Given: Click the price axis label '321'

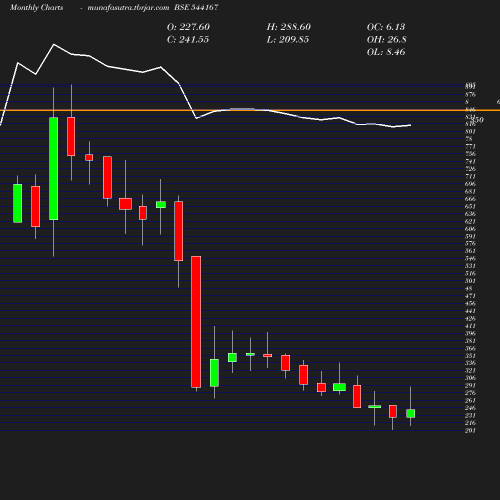Looking at the screenshot, I should pyautogui.click(x=470, y=371).
